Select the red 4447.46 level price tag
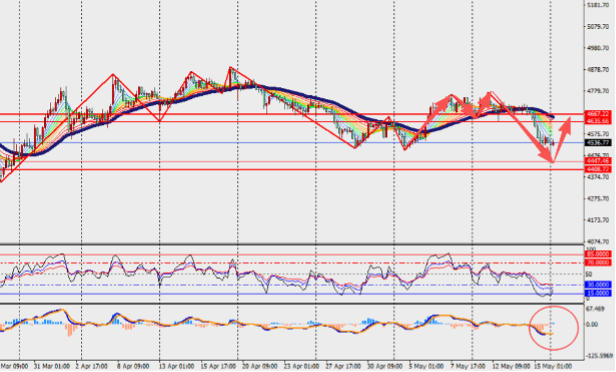Screen dimensions: 616x372 tap(598, 161)
